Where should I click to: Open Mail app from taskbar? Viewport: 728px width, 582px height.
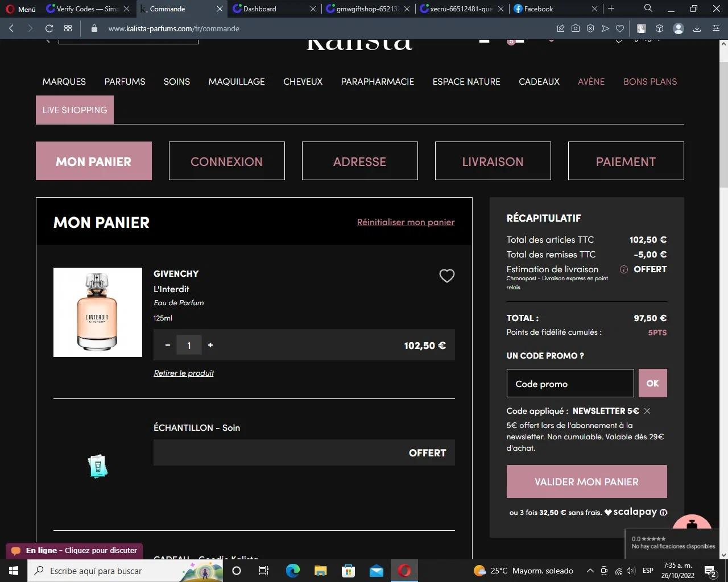point(377,571)
